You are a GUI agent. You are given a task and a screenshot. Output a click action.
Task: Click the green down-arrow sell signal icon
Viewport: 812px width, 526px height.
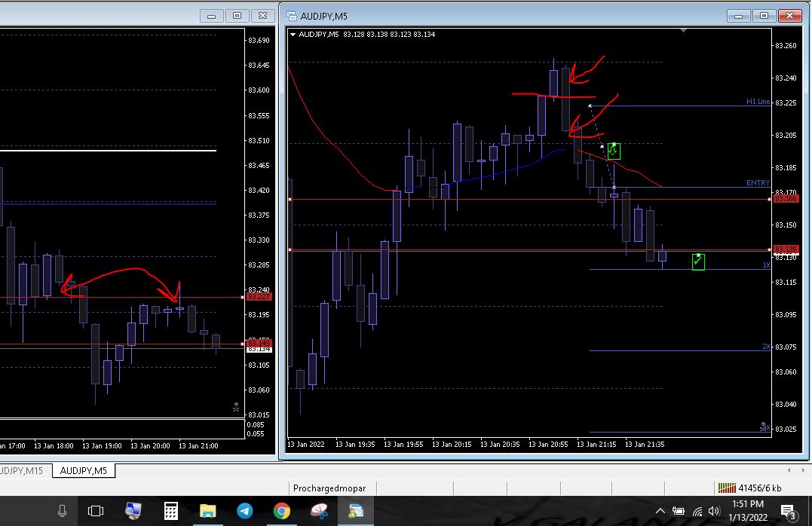pyautogui.click(x=614, y=151)
